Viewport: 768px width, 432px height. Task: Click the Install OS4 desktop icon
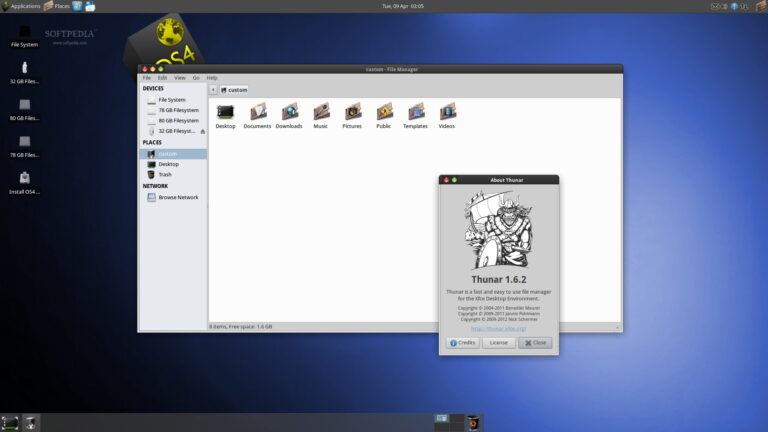[x=24, y=178]
